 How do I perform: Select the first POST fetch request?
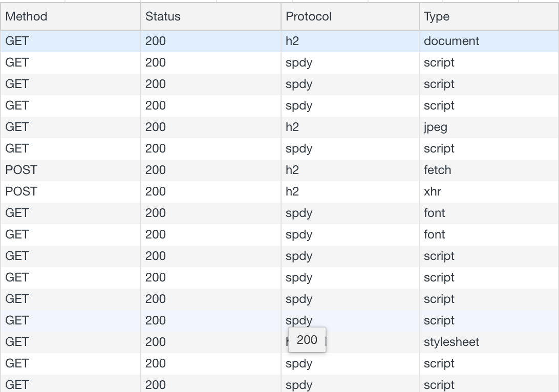205,170
